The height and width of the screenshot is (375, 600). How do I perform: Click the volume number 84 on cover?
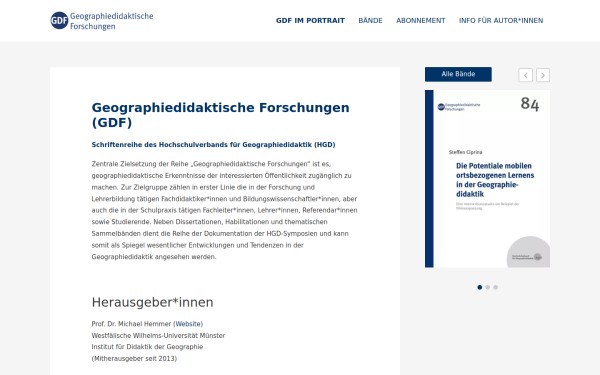(x=530, y=104)
